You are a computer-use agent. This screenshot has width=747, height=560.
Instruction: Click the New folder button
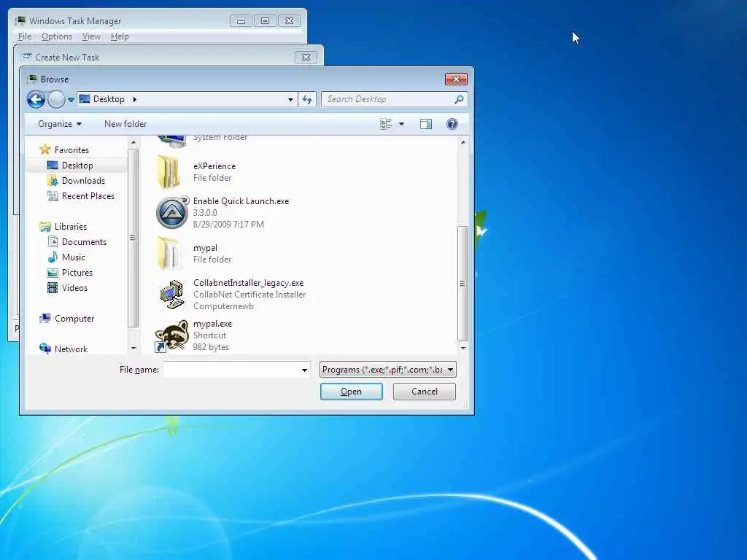pos(125,124)
